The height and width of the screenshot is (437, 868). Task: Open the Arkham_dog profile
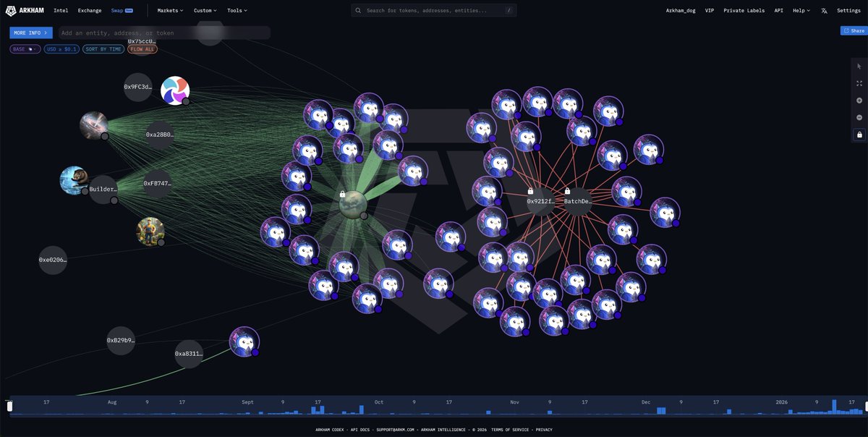point(681,11)
